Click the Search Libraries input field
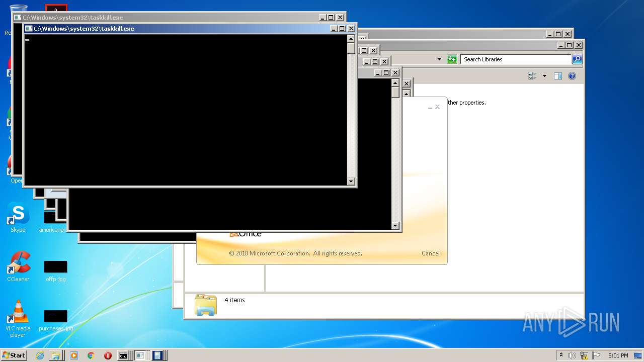The width and height of the screenshot is (644, 362). [516, 59]
